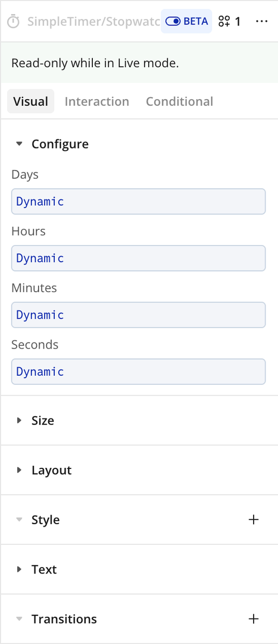Add a new Transition with plus icon
The image size is (278, 644).
pos(254,619)
